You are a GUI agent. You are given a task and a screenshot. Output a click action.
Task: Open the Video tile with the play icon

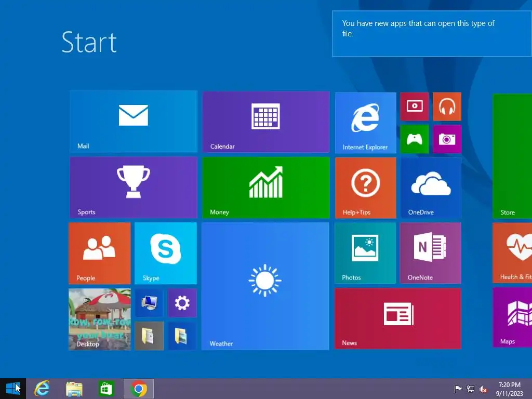pos(414,107)
